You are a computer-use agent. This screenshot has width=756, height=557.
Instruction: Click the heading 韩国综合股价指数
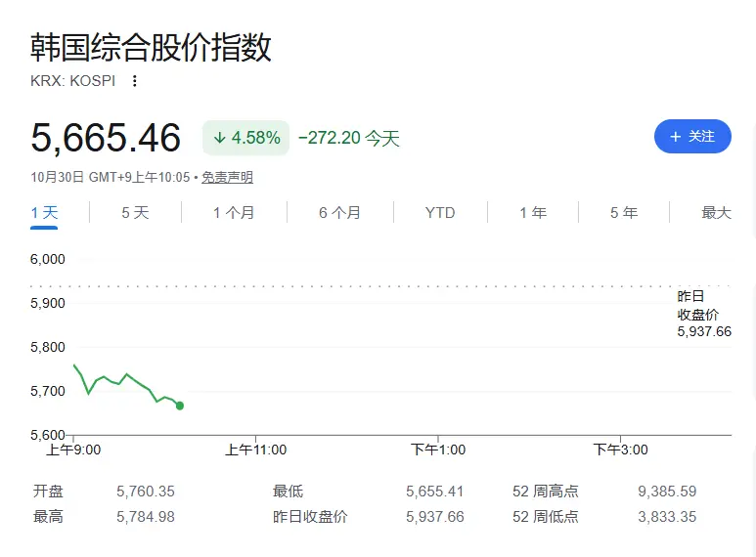point(151,48)
